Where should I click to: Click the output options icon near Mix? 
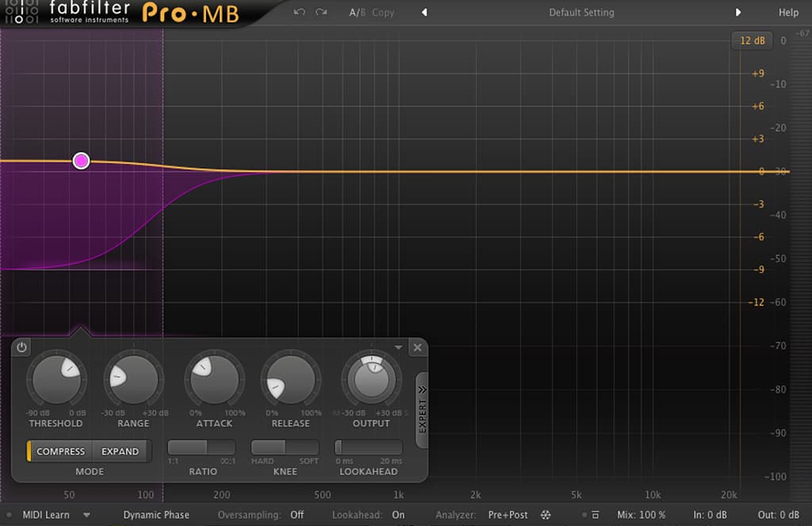[x=595, y=515]
